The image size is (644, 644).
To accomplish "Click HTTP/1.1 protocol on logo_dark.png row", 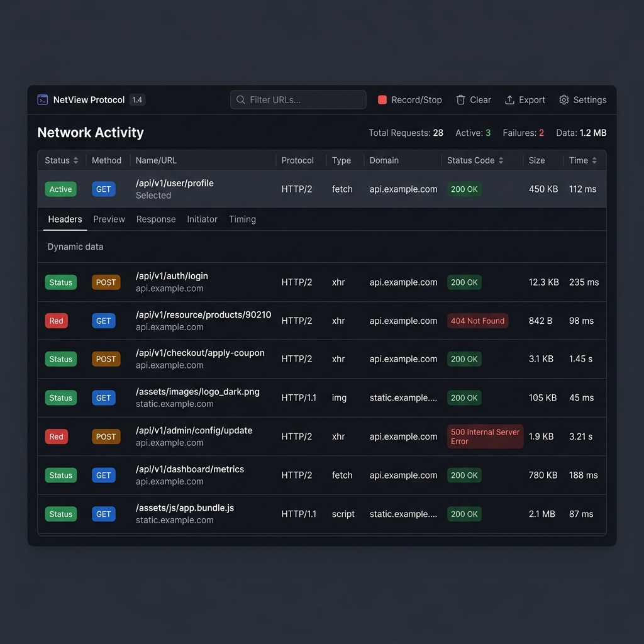I will click(299, 397).
